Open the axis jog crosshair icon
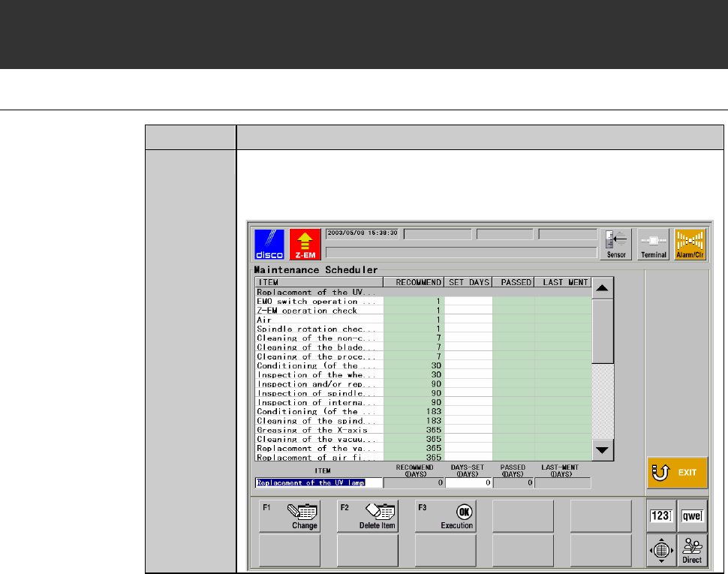This screenshot has height=574, width=728. point(661,550)
